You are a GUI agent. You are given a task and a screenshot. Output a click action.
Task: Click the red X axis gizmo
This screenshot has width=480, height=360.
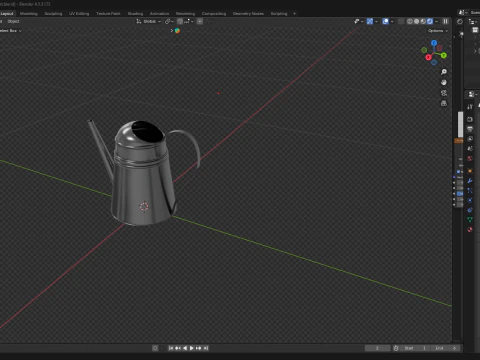429,57
